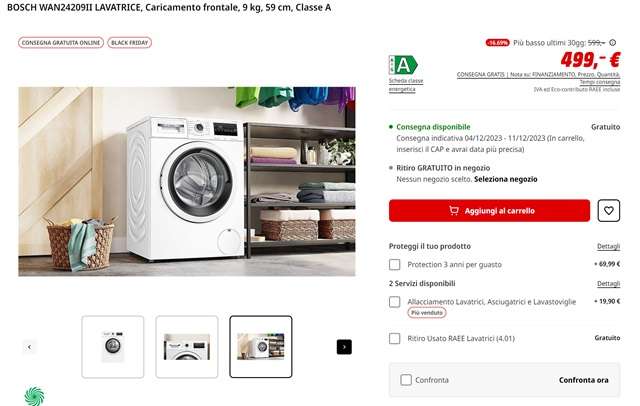Tick Ritiro Usato RAEE Lavatrici checkbox
This screenshot has width=640, height=406.
point(395,338)
